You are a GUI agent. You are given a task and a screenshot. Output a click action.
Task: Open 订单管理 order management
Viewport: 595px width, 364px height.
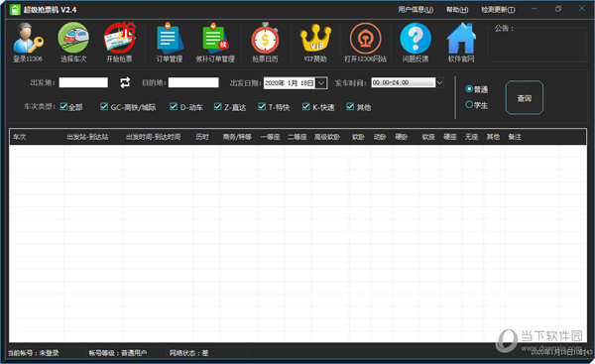170,42
